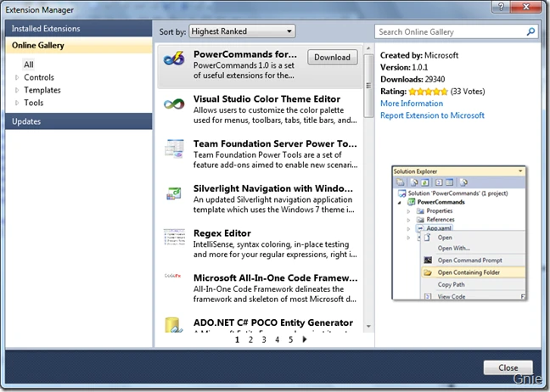Click the next page arrow in pagination

(304, 339)
